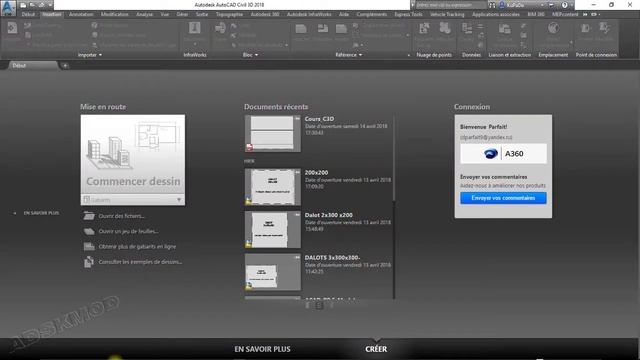Click Ouvrir des fichiers link
The image size is (640, 360).
pos(122,216)
